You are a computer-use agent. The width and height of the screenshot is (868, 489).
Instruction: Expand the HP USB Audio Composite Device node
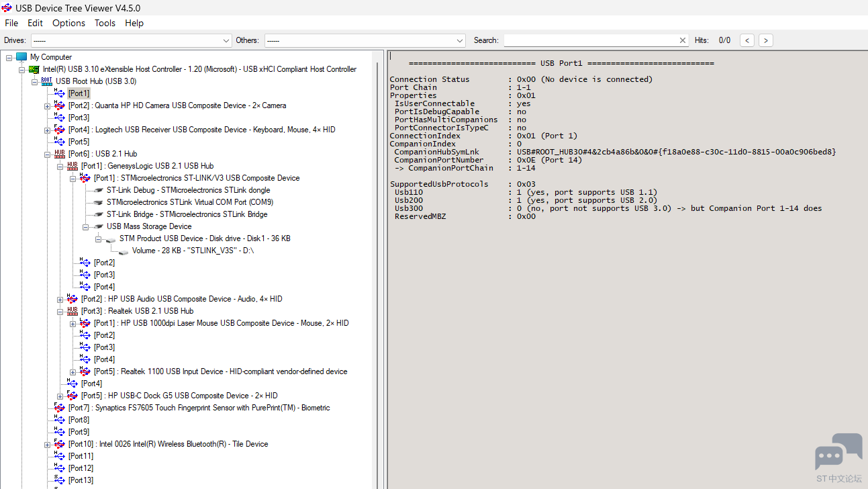click(x=60, y=300)
